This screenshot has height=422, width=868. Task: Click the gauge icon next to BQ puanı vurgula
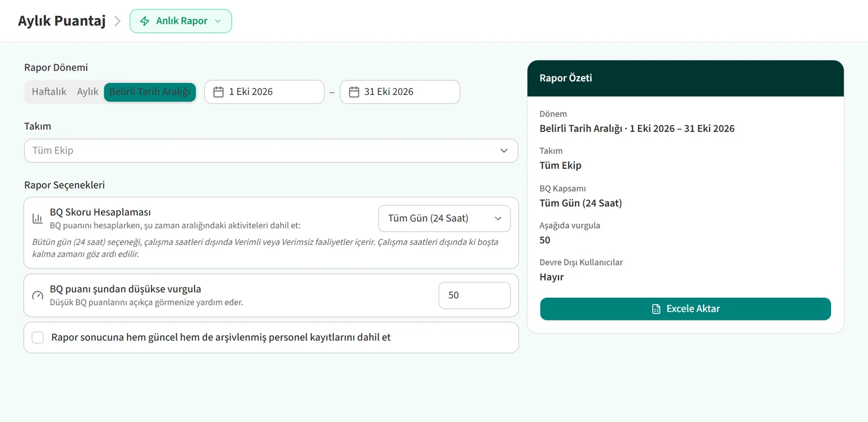tap(37, 296)
